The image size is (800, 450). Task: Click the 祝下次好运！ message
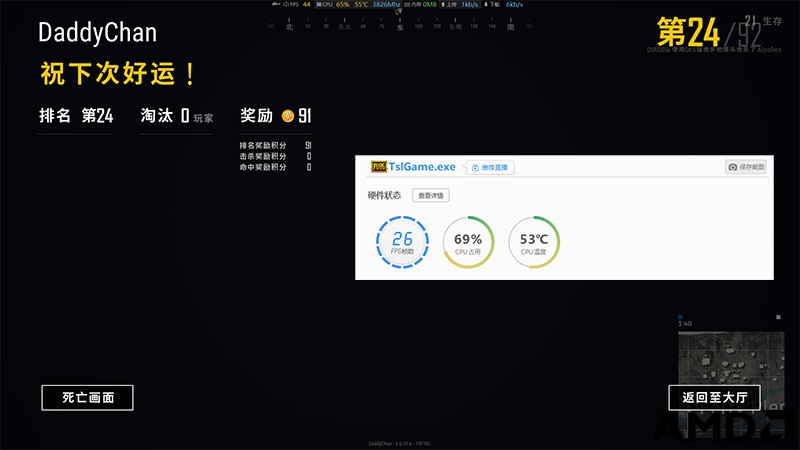tap(118, 73)
